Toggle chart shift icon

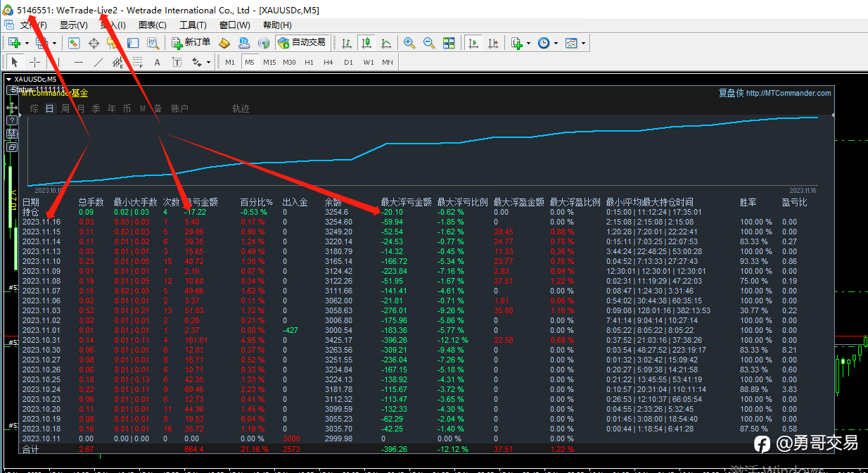[x=493, y=43]
